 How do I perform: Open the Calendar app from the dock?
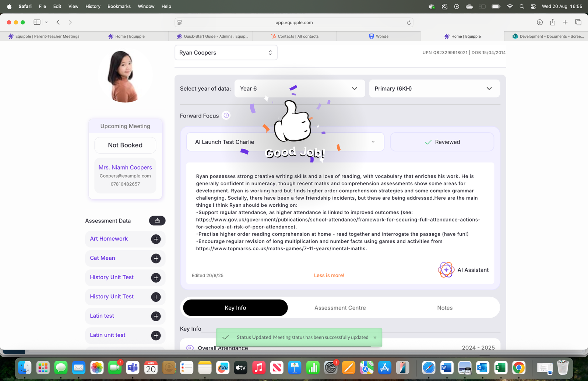point(151,367)
